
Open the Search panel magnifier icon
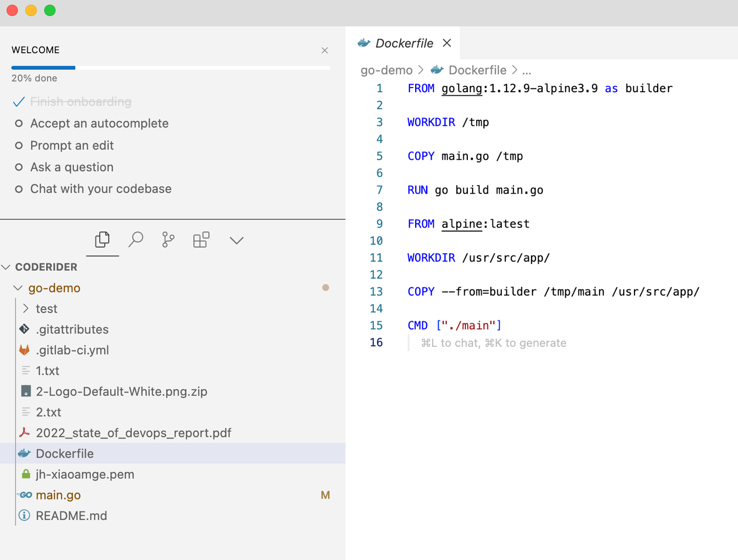coord(136,240)
